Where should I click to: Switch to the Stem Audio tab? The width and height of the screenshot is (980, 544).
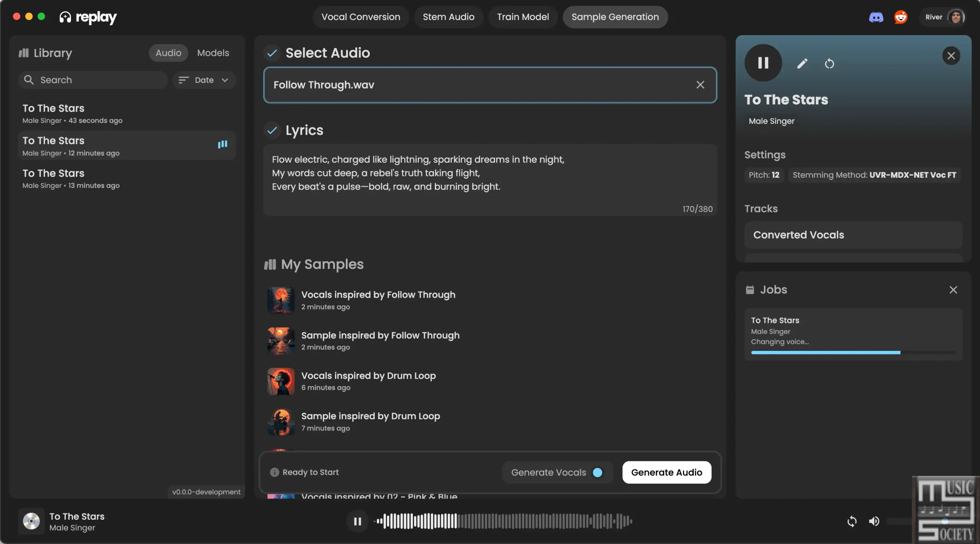[448, 17]
